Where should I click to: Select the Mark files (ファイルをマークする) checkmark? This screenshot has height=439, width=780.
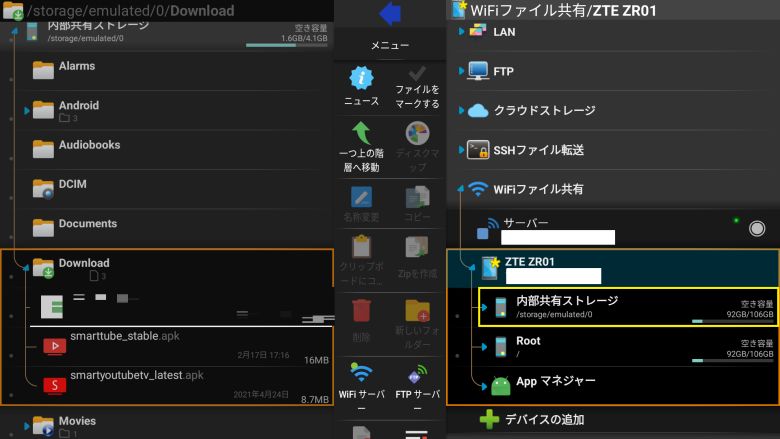point(417,74)
